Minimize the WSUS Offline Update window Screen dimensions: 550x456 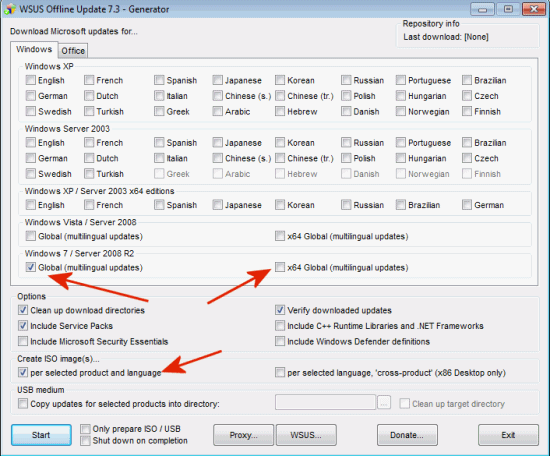(x=483, y=9)
